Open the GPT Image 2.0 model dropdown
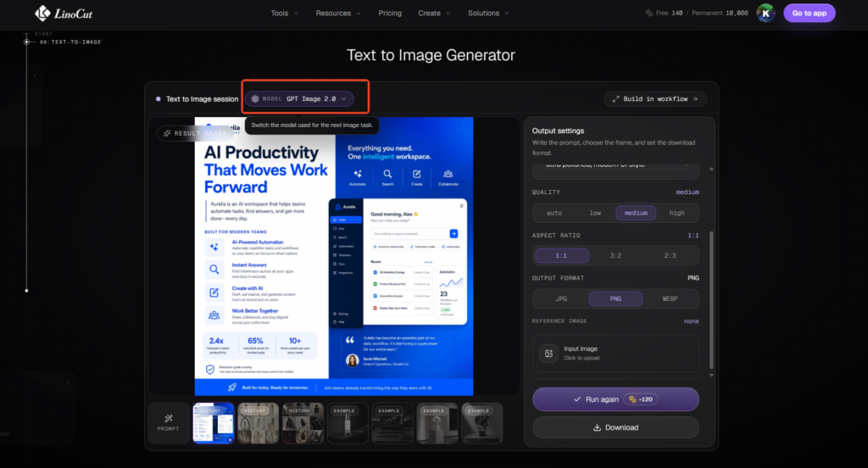868x468 pixels. (x=299, y=99)
